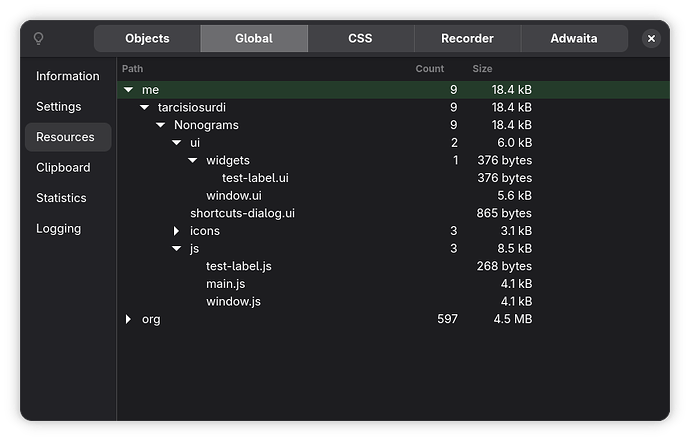Collapse the 'me' tree node
Image resolution: width=690 pixels, height=441 pixels.
(x=128, y=90)
